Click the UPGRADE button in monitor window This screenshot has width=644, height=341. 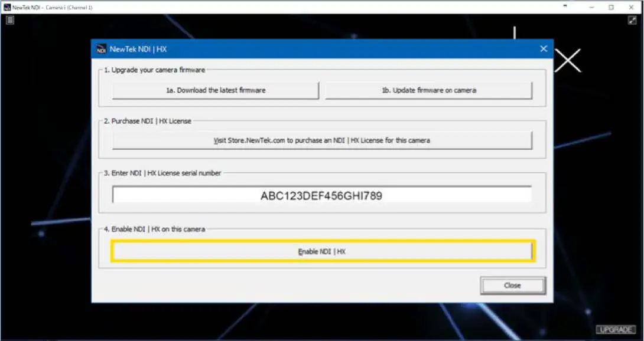click(616, 330)
